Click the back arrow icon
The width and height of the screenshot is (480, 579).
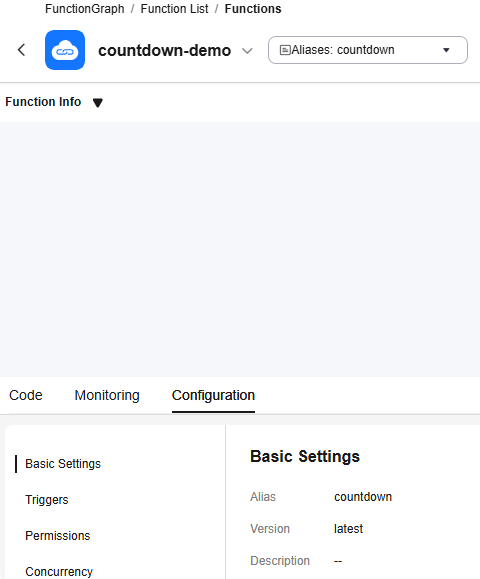tap(21, 50)
